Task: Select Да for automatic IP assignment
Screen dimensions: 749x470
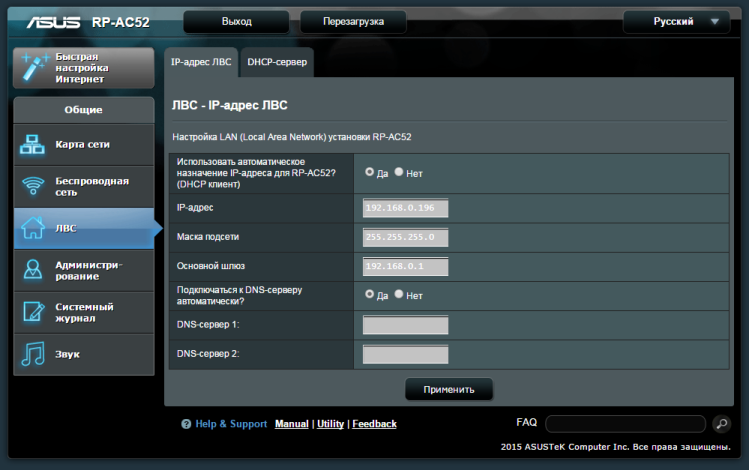Action: [369, 172]
